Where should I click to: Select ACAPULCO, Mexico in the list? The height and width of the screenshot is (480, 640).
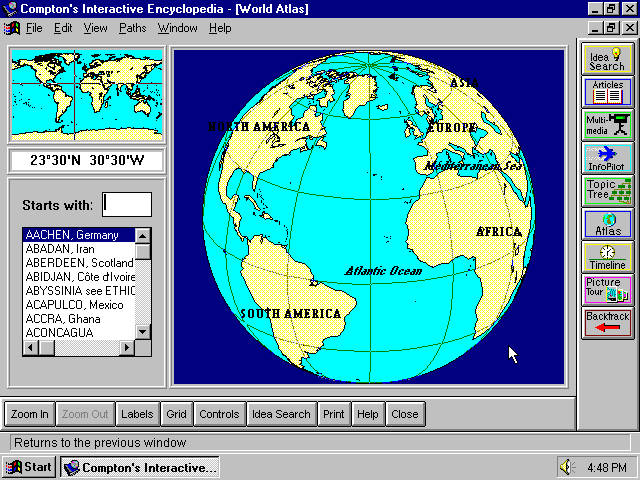[79, 305]
